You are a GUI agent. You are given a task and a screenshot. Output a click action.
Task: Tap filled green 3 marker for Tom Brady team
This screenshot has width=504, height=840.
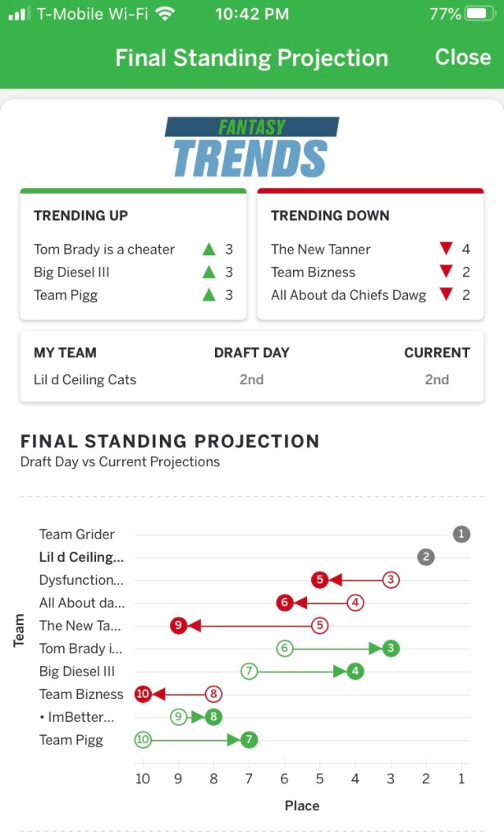point(391,649)
